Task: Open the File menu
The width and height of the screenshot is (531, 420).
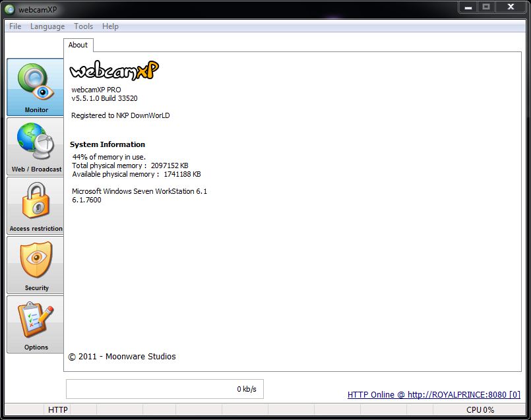Action: pyautogui.click(x=15, y=26)
